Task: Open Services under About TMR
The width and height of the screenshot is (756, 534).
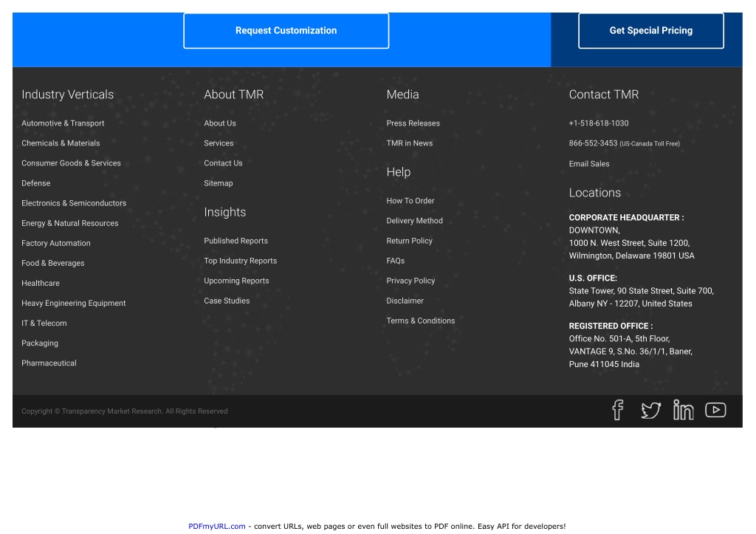Action: 219,143
